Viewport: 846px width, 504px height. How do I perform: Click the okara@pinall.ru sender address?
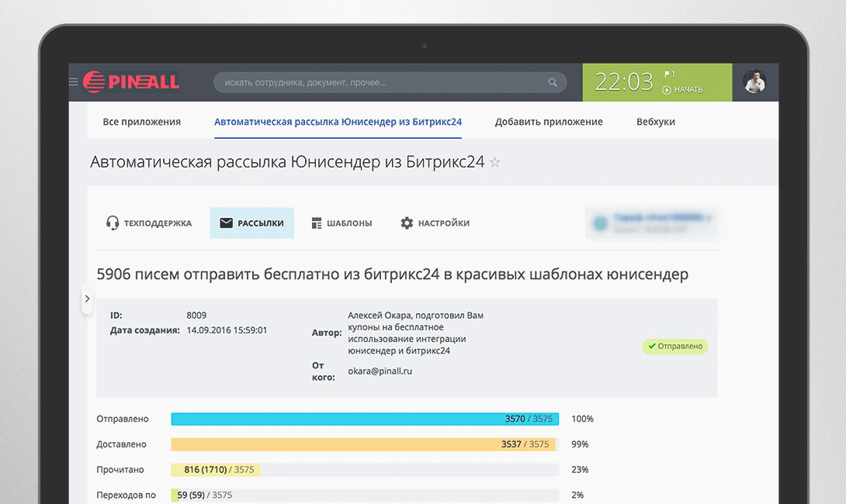[380, 371]
